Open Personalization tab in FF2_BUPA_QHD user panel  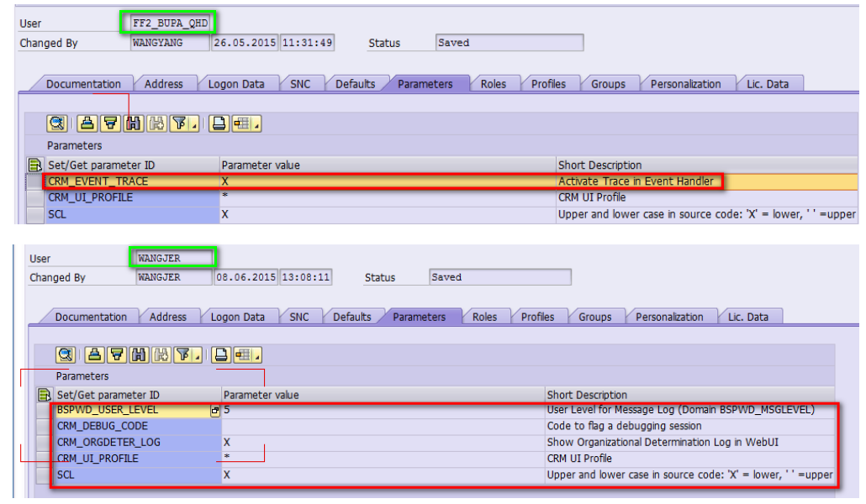coord(685,84)
